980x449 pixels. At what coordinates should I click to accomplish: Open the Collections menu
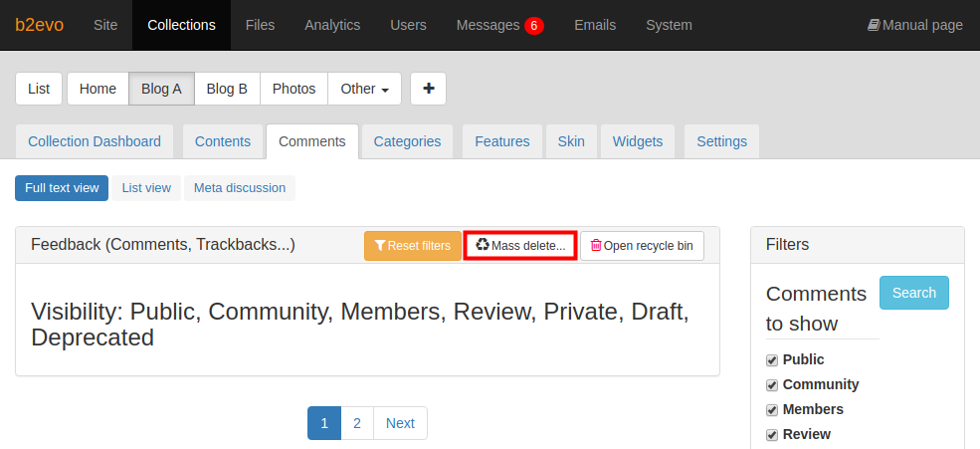(181, 25)
